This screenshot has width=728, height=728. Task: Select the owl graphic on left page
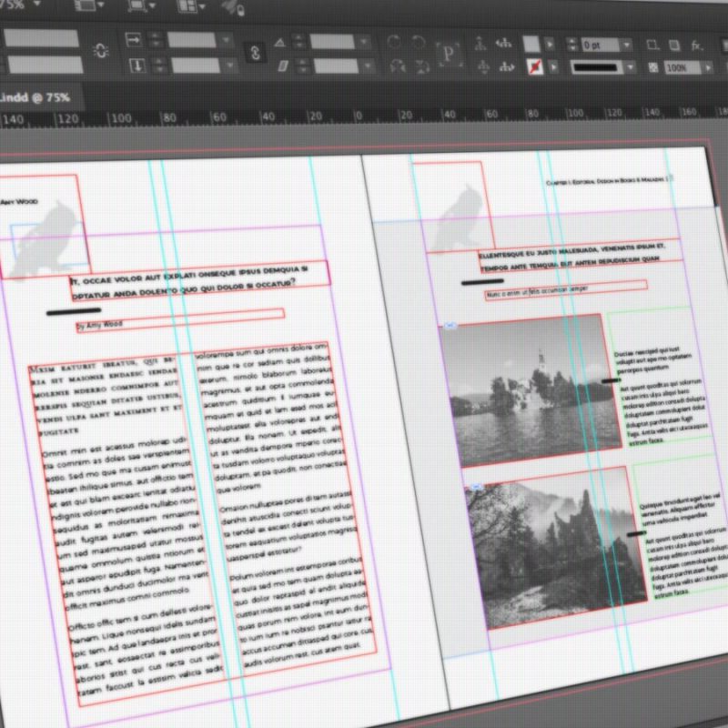45,240
